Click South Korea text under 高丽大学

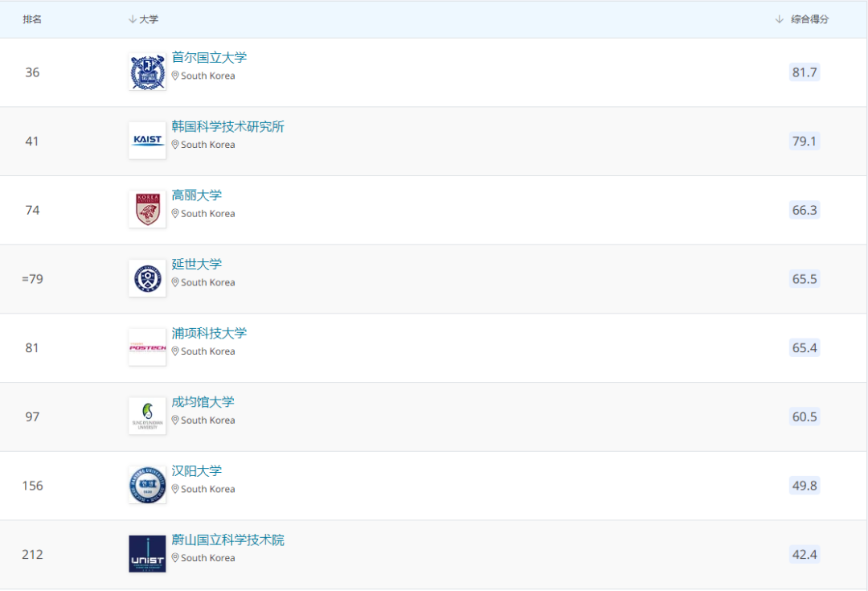208,213
